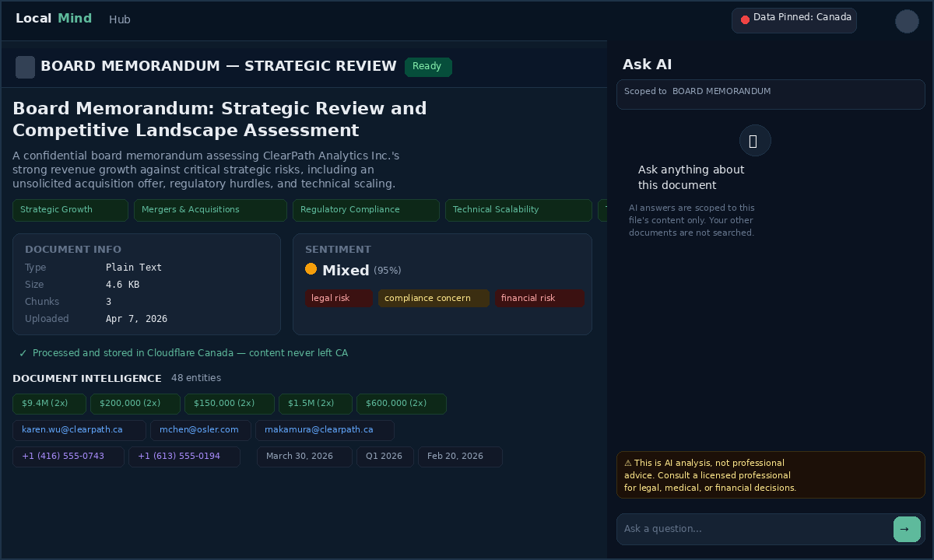This screenshot has height=560, width=934.
Task: Click the BOARD MEMORANDUM — STRATEGIC REVIEW header title
Action: coord(219,67)
